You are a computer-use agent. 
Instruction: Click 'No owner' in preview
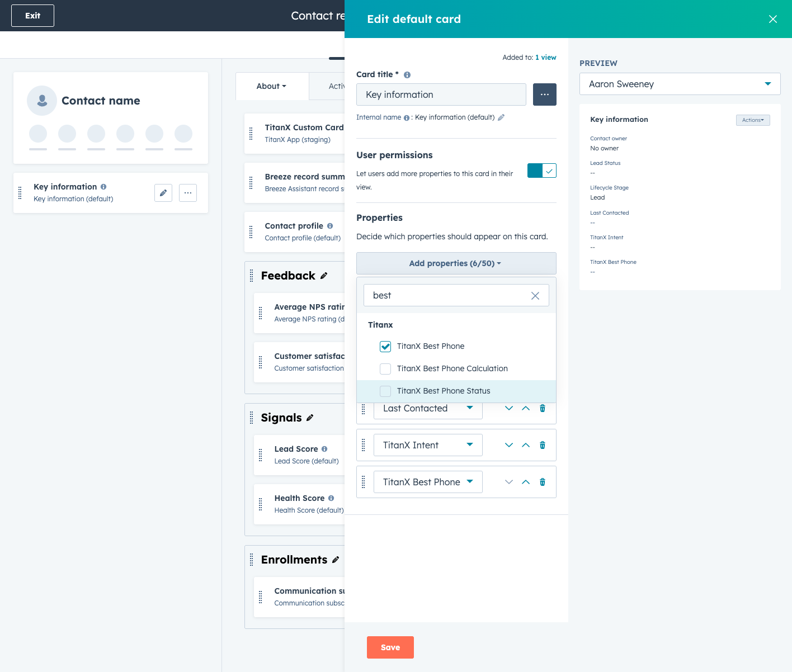coord(605,149)
